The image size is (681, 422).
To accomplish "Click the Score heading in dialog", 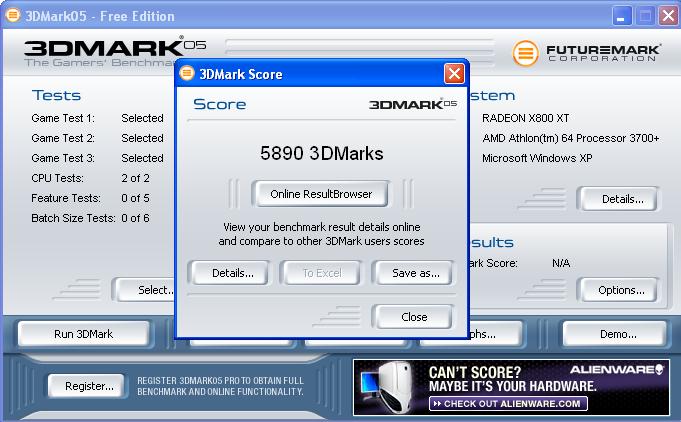I will tap(220, 104).
